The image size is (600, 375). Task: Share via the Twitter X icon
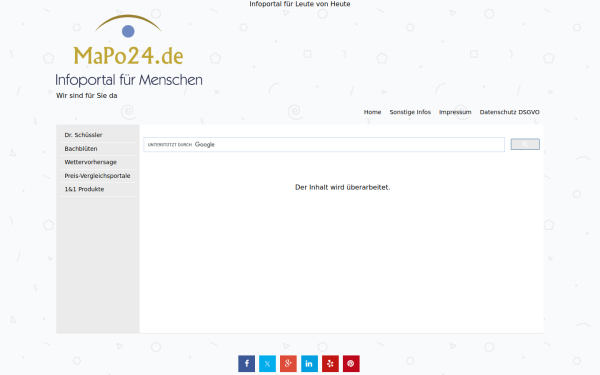click(x=267, y=364)
